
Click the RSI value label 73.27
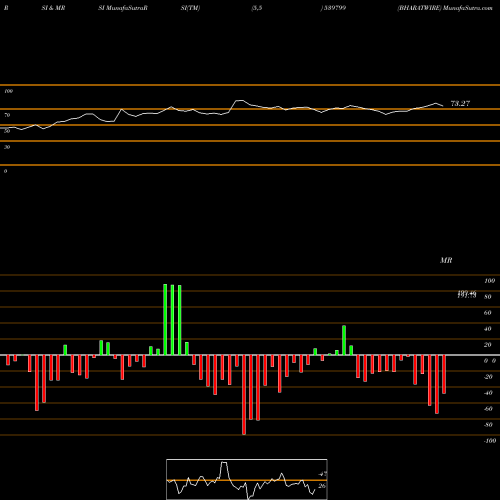coord(460,104)
